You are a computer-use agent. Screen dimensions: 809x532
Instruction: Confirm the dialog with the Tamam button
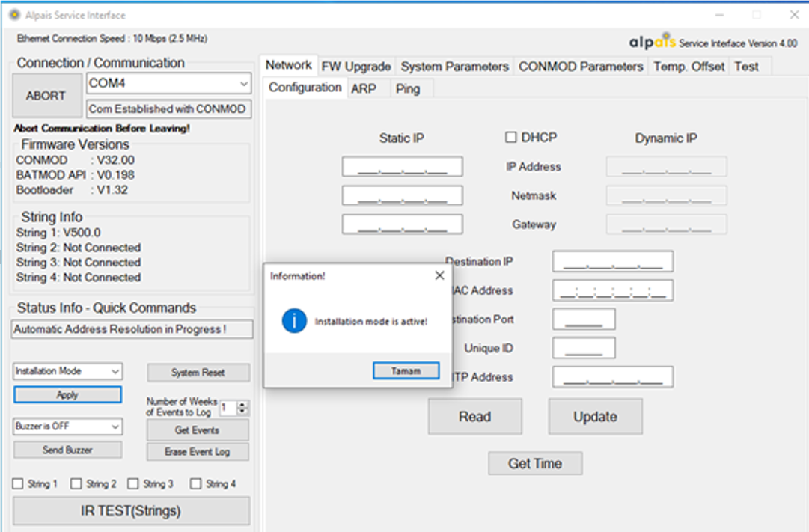(406, 370)
